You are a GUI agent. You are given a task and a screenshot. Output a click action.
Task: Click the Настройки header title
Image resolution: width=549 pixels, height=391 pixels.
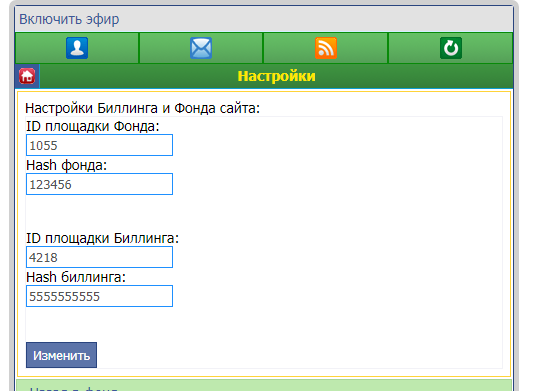[x=276, y=76]
